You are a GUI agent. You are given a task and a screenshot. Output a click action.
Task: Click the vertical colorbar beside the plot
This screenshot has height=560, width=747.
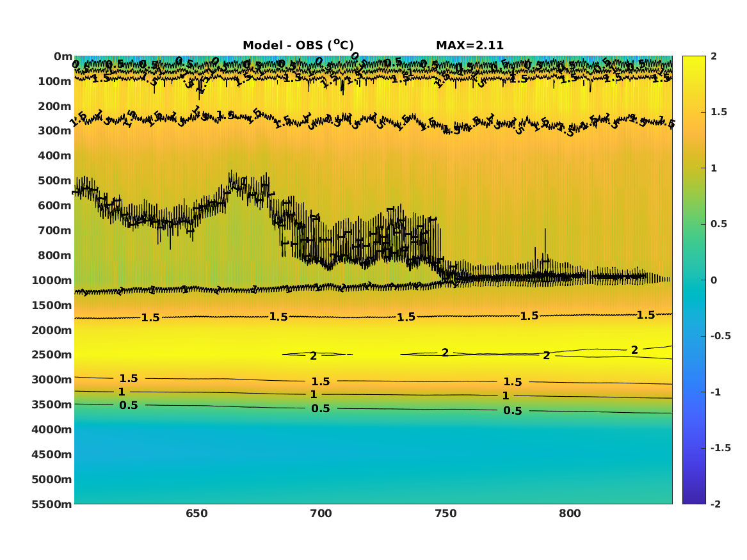tap(694, 280)
